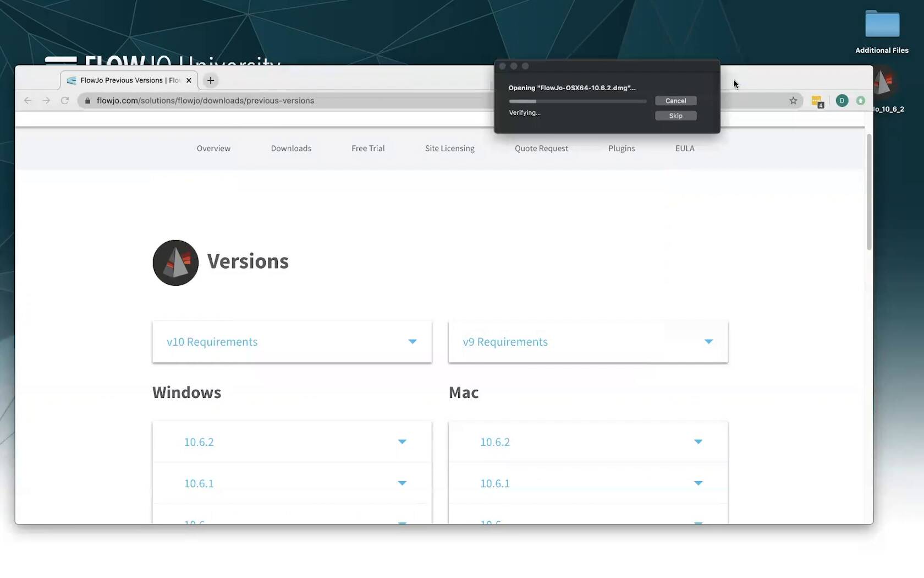Open the Free Trial page
This screenshot has width=924, height=578.
click(368, 149)
